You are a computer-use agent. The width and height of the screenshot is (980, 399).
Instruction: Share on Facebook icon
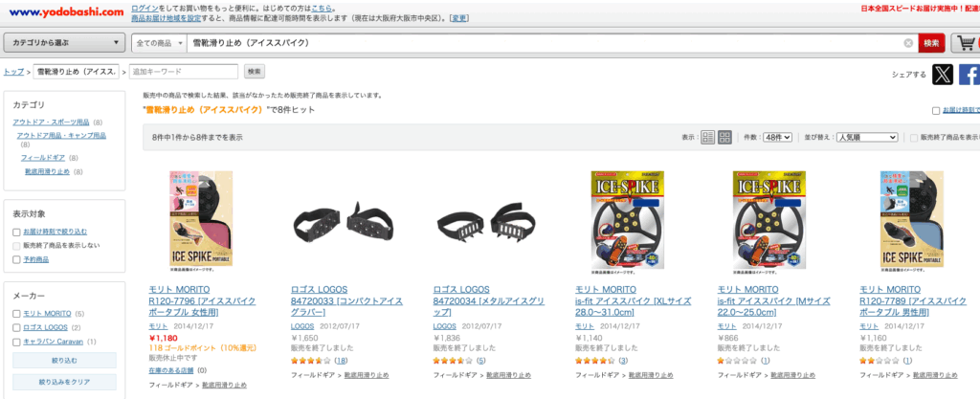969,75
